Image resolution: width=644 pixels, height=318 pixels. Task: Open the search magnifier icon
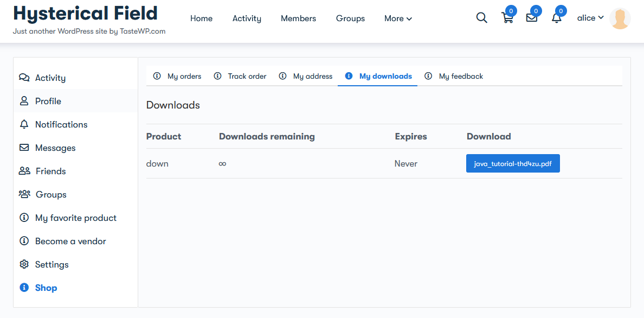[481, 18]
